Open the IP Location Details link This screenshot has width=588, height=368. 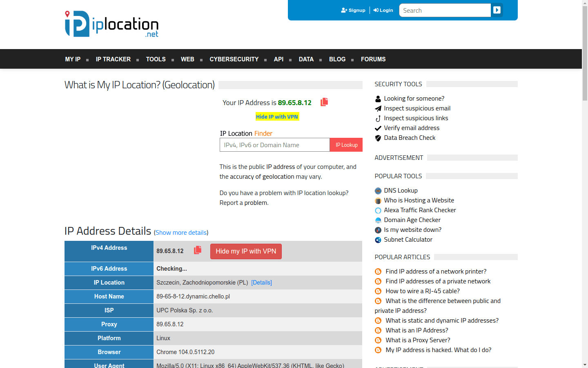(x=261, y=282)
